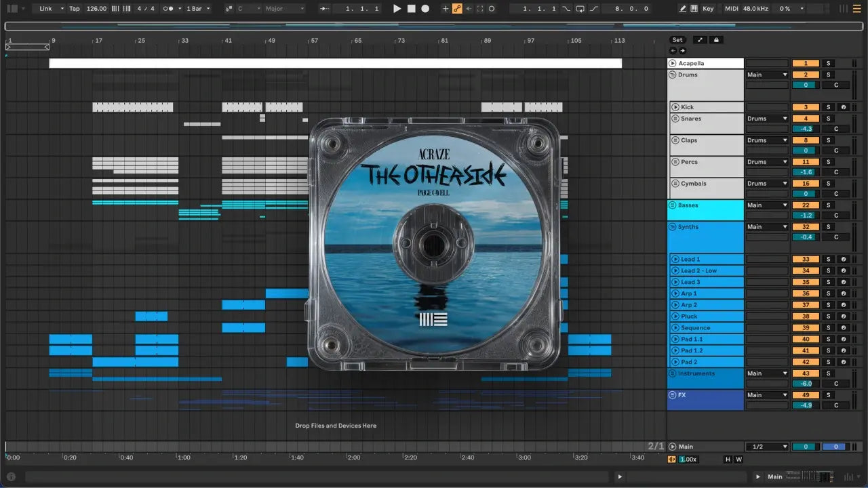868x488 pixels.
Task: Open the Major scale dropdown
Action: click(x=284, y=9)
